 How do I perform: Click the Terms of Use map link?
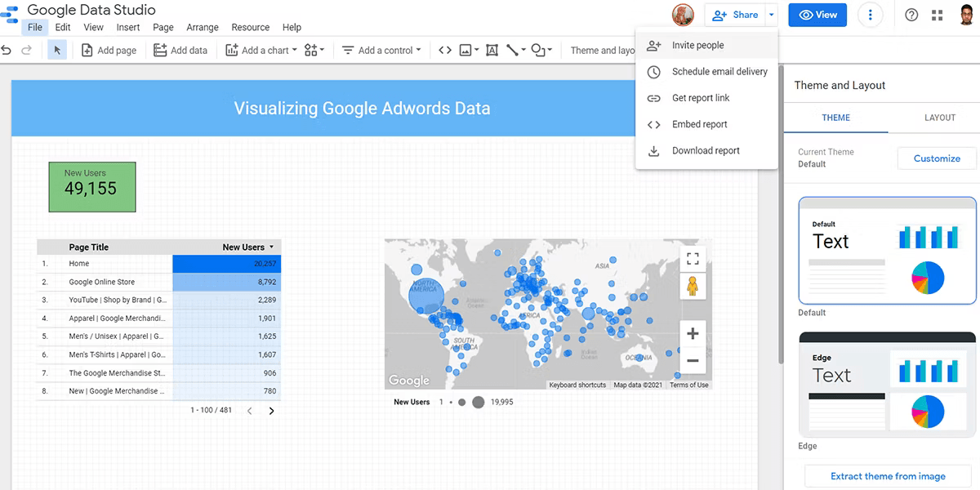coord(689,385)
